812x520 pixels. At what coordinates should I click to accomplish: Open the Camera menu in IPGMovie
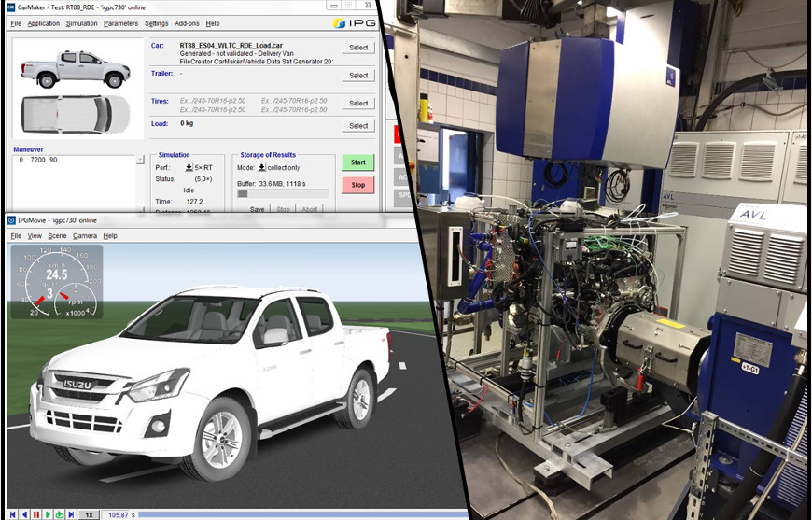point(84,236)
